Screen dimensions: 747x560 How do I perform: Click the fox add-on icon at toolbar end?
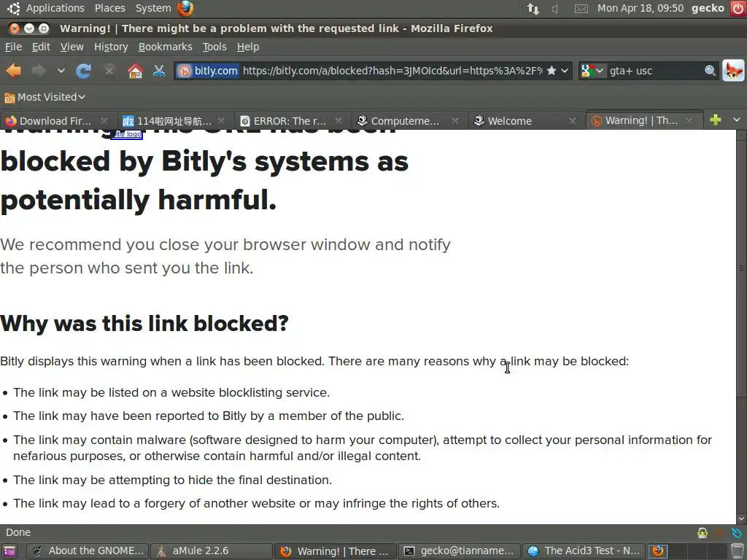[x=734, y=71]
